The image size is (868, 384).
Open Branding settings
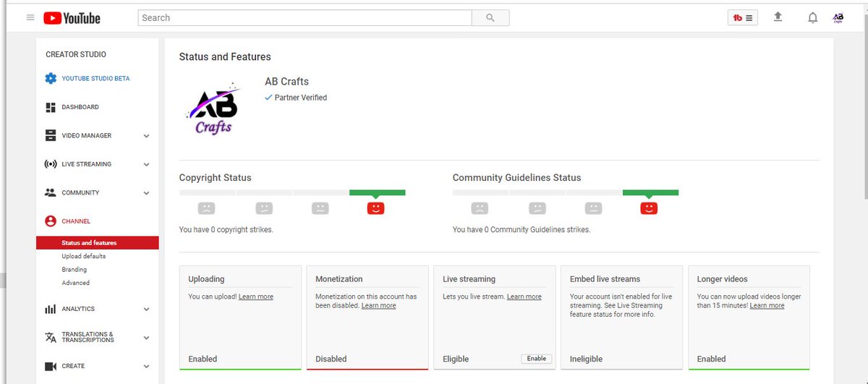[75, 270]
